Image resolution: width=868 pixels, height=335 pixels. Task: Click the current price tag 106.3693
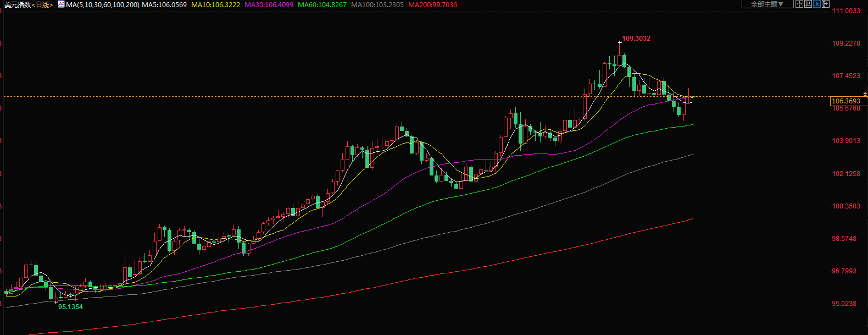point(846,101)
